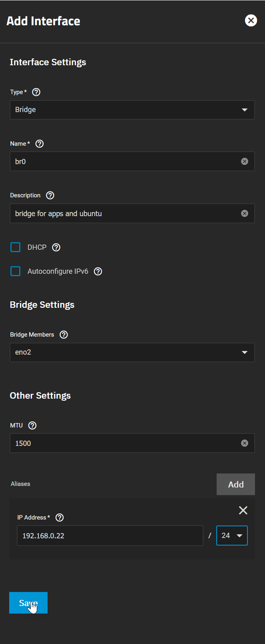Open the Bridge Members help tooltip

click(x=64, y=334)
